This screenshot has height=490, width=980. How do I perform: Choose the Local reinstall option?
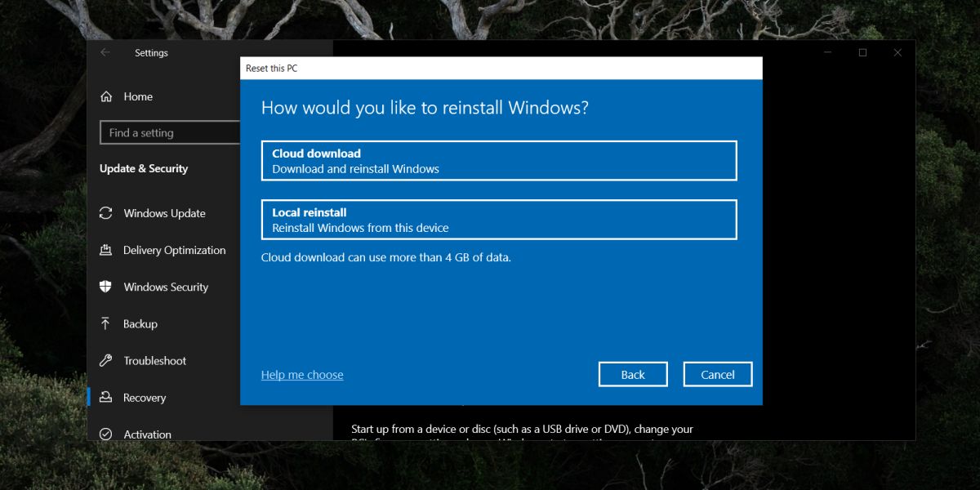pos(498,219)
